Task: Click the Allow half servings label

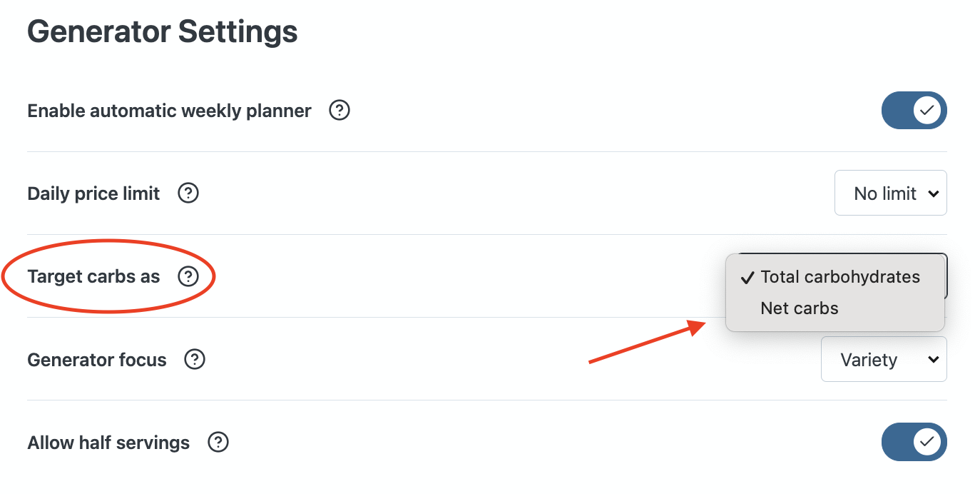Action: [108, 443]
